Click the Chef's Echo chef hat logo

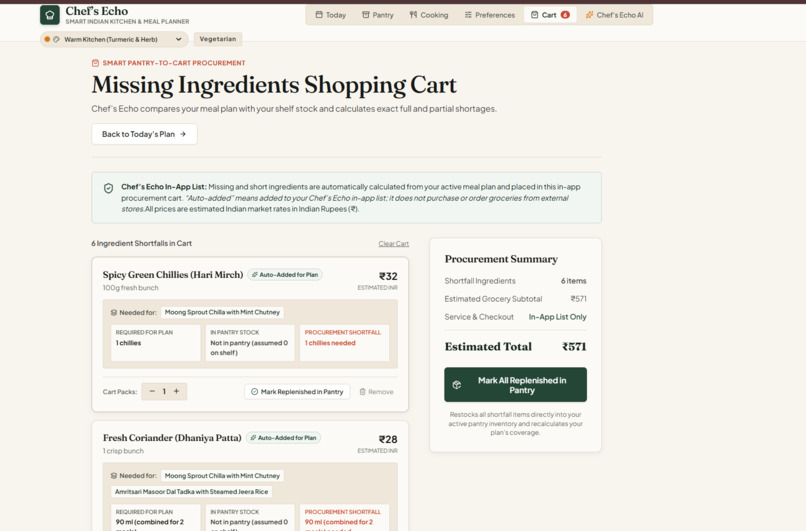point(50,15)
